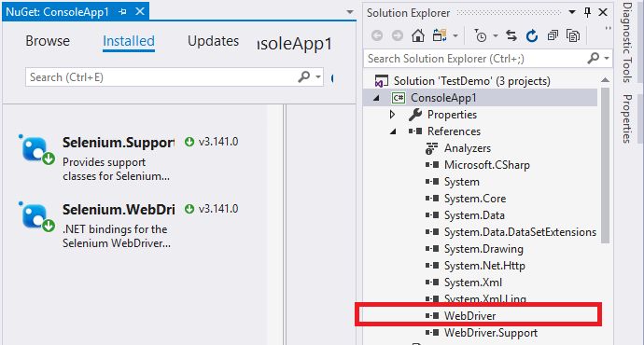
Task: Click the Selenium.WebDriver package icon
Action: (x=36, y=216)
